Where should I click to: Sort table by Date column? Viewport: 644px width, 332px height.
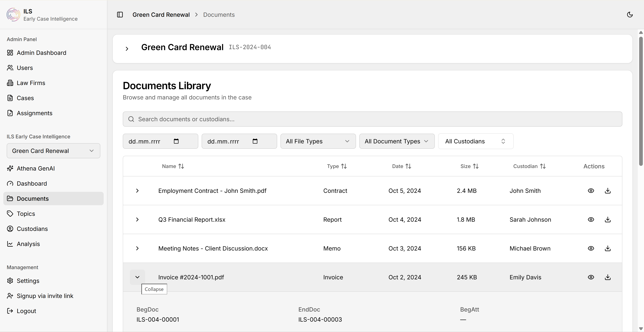[x=401, y=166]
